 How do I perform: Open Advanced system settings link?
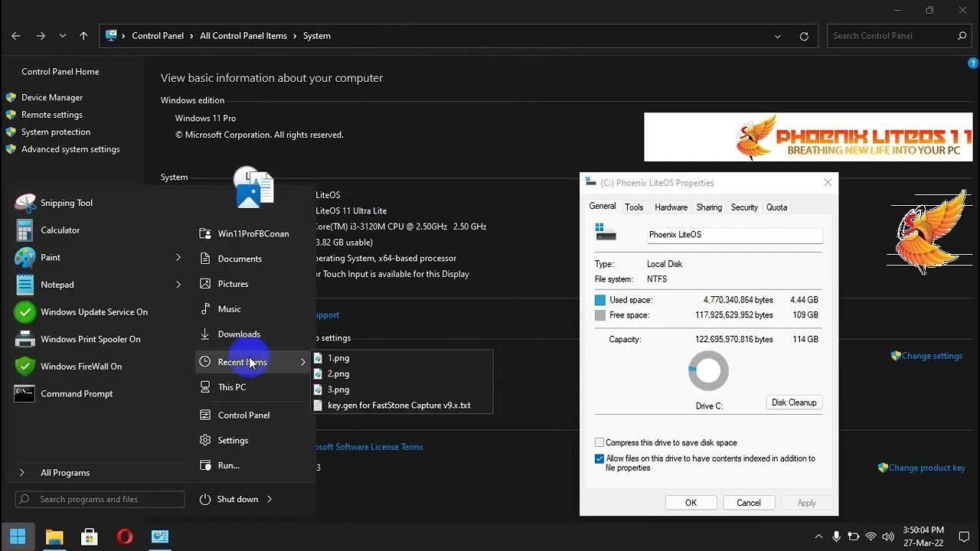pyautogui.click(x=70, y=149)
